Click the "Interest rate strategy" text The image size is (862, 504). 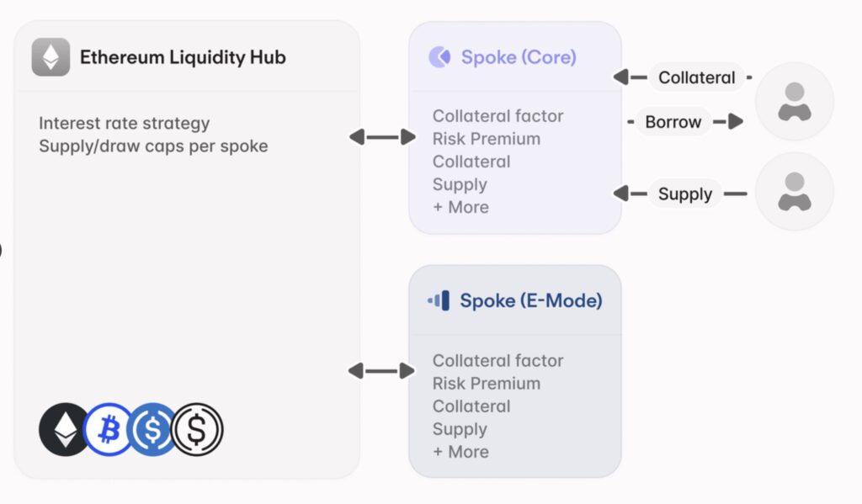pos(124,123)
